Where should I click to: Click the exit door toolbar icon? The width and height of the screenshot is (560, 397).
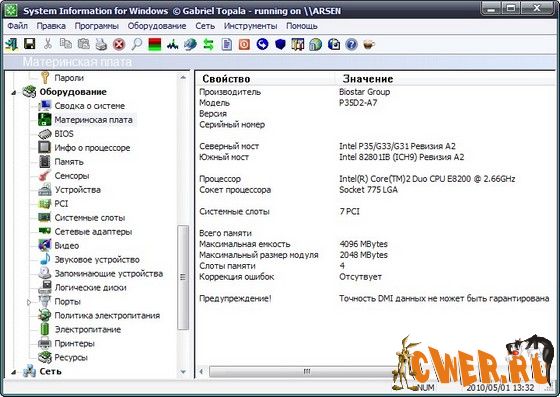pyautogui.click(x=11, y=44)
